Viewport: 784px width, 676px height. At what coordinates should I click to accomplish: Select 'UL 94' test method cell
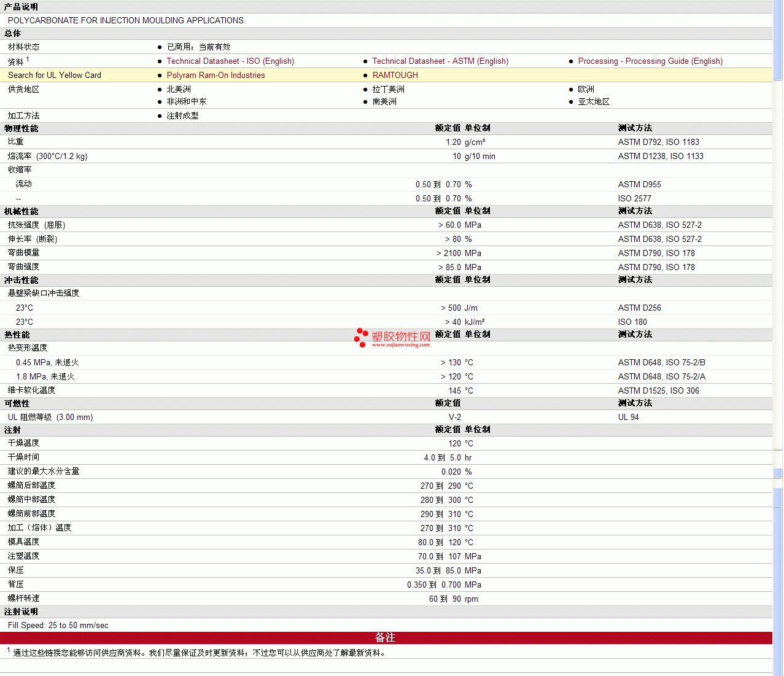(x=629, y=418)
